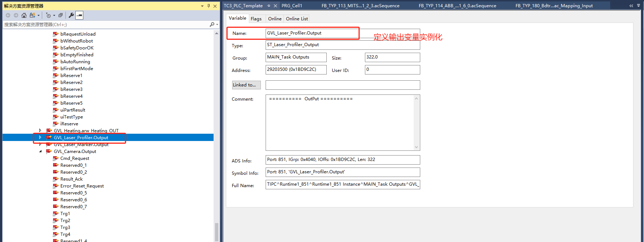This screenshot has height=242, width=644.
Task: Click the Home icon in explorer toolbar
Action: click(x=24, y=15)
